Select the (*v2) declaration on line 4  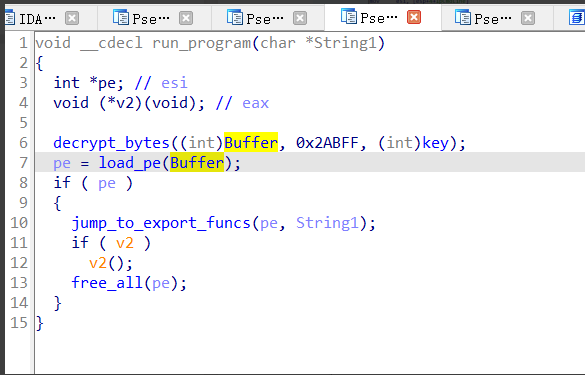(x=121, y=103)
